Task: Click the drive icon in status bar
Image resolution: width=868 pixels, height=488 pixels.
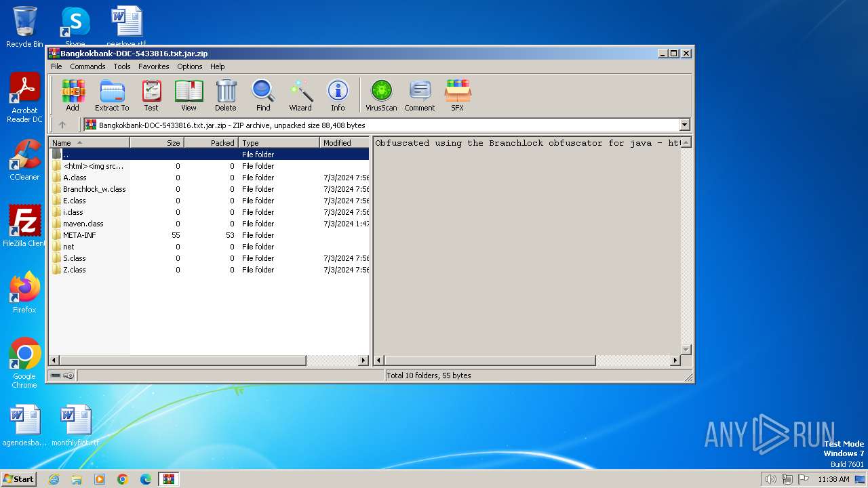Action: coord(56,375)
